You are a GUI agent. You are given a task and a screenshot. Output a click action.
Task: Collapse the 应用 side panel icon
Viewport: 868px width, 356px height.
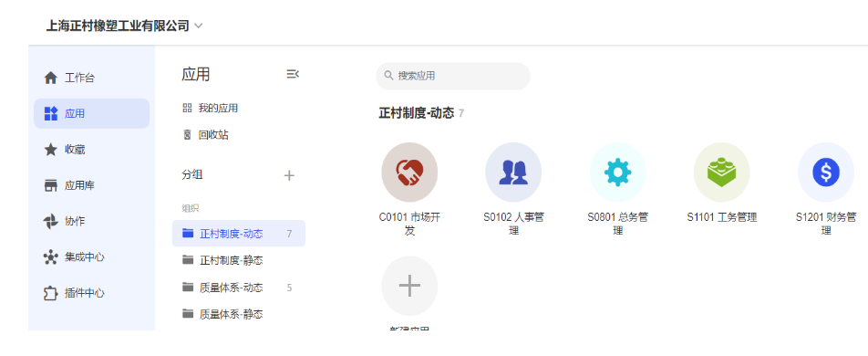pos(293,74)
